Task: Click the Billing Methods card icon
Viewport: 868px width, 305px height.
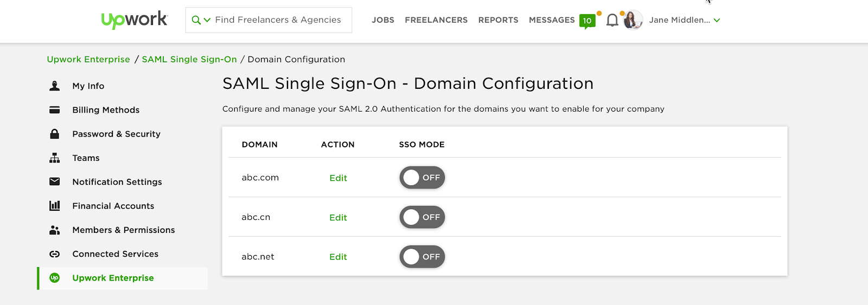Action: click(55, 110)
